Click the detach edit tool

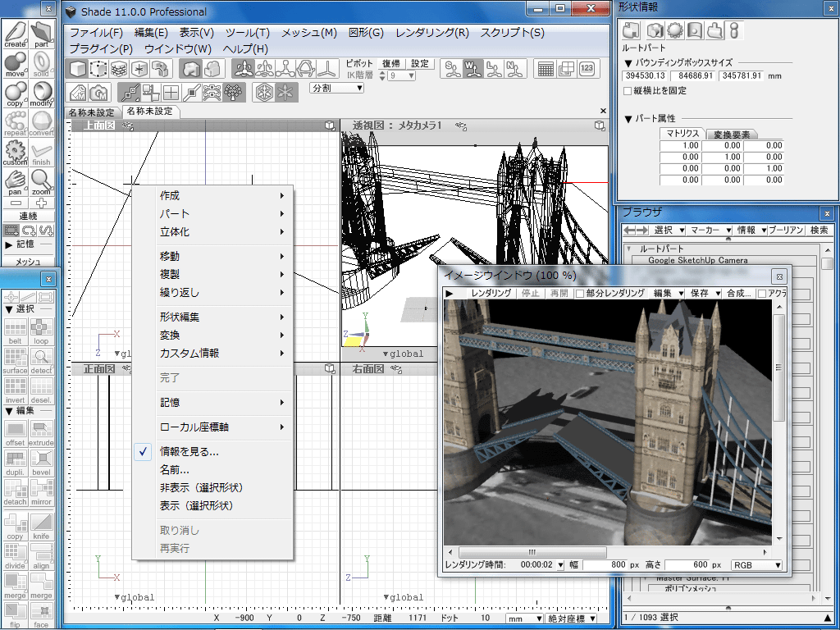click(15, 493)
